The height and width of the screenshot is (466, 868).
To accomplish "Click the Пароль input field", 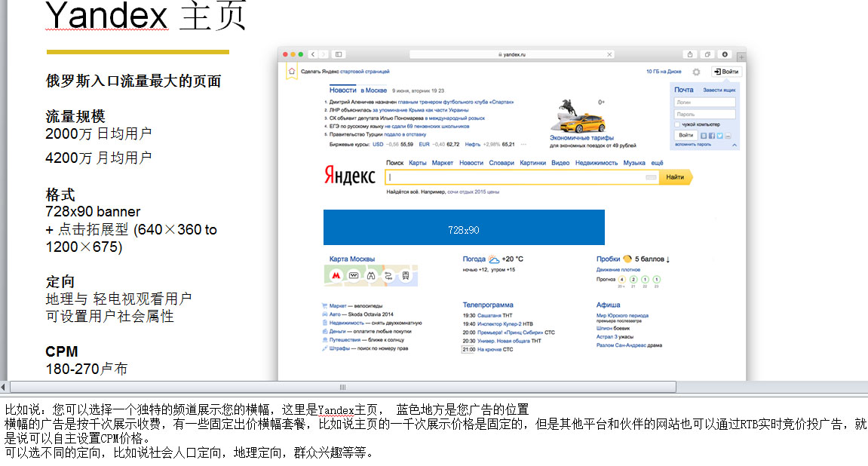I will click(704, 114).
